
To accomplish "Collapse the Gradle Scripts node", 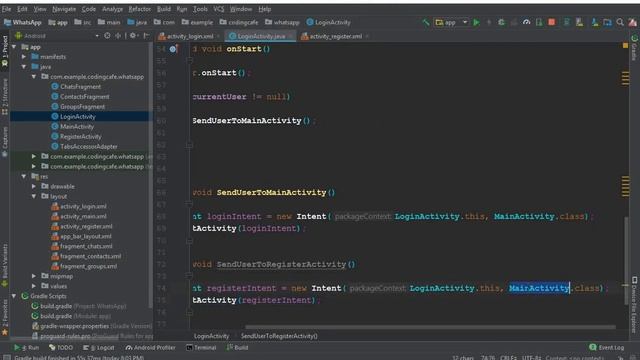I will (x=14, y=296).
